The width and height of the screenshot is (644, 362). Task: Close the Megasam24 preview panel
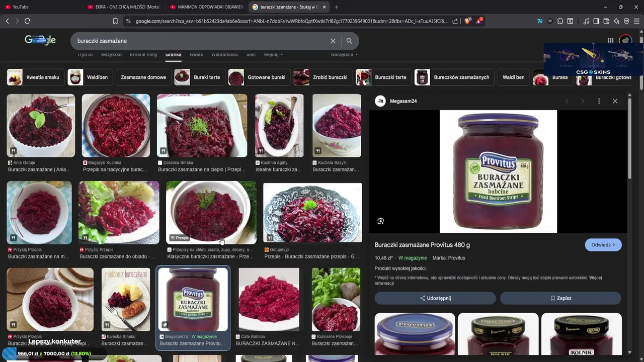tap(615, 101)
